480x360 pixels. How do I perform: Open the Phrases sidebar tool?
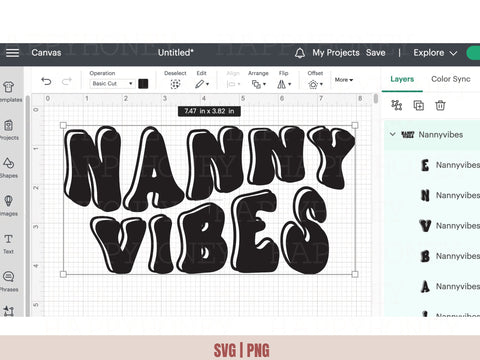pyautogui.click(x=9, y=282)
